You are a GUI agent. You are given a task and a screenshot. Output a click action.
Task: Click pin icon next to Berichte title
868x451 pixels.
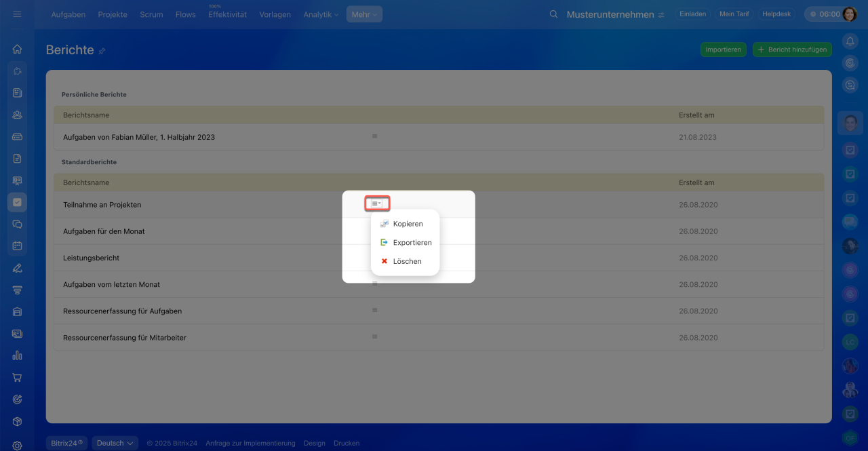coord(102,51)
